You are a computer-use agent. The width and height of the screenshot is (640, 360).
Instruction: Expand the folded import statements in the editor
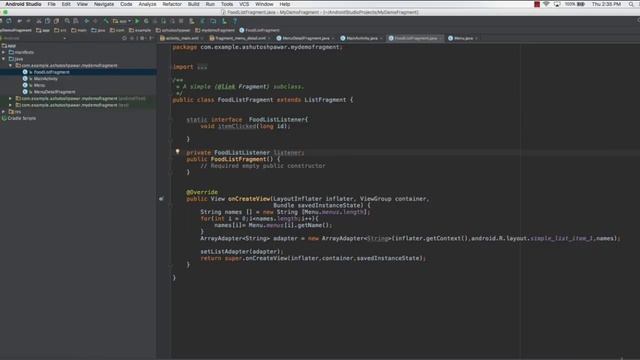(202, 67)
